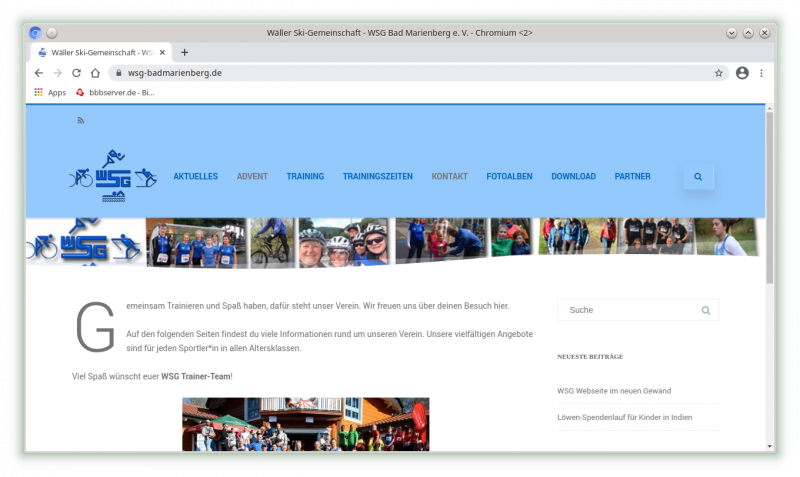Image resolution: width=800 pixels, height=477 pixels.
Task: Select Trainingszeiten in the navigation
Action: tap(377, 177)
